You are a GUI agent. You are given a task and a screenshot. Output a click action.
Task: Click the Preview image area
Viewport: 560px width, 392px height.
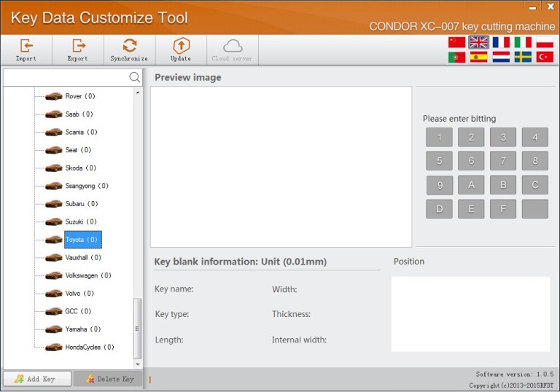281,167
